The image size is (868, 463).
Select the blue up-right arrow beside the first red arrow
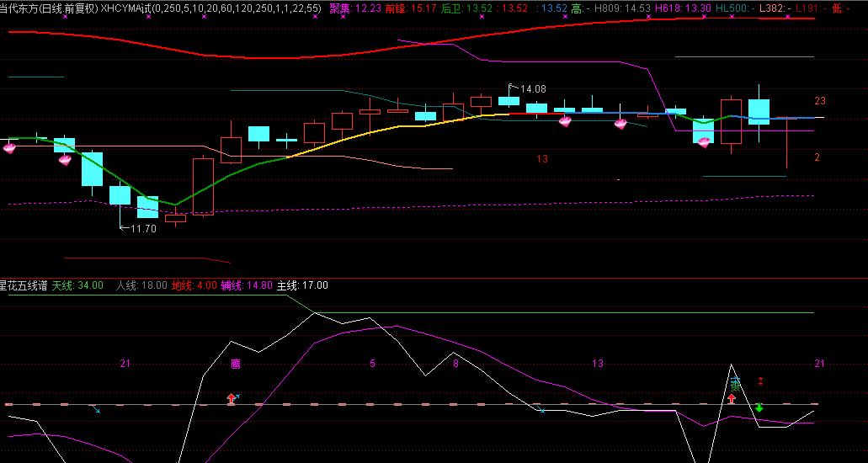click(x=238, y=396)
